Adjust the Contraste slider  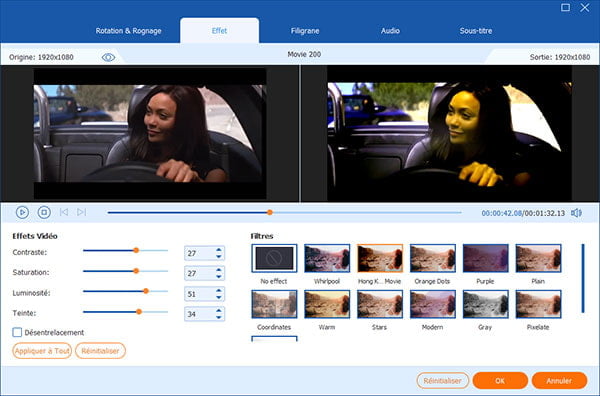(x=126, y=251)
